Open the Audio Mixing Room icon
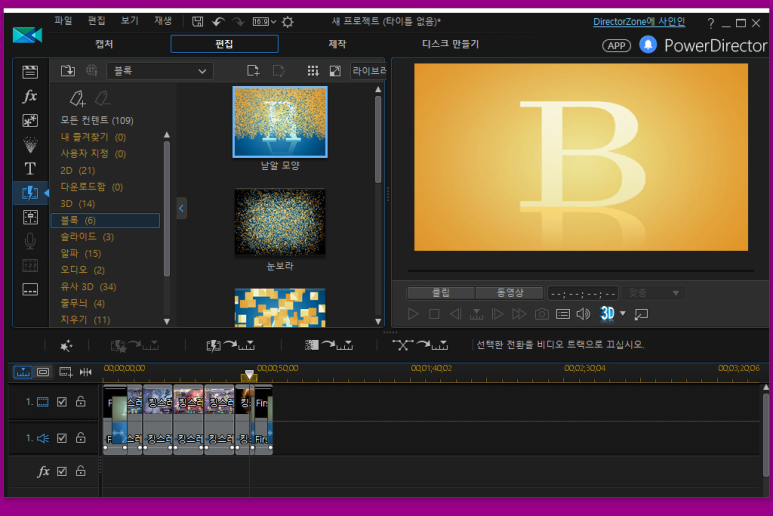 tap(30, 217)
